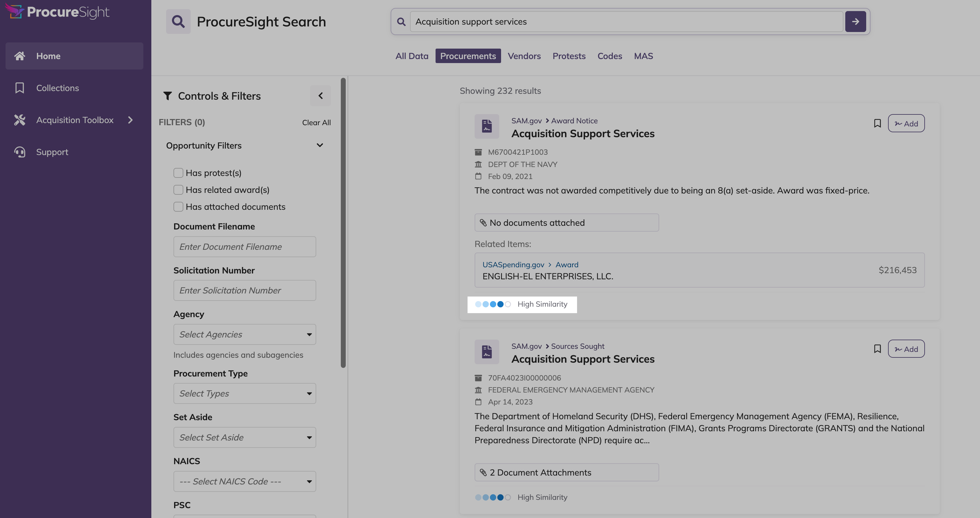Select the Procurements tab
The width and height of the screenshot is (980, 518).
click(x=468, y=56)
